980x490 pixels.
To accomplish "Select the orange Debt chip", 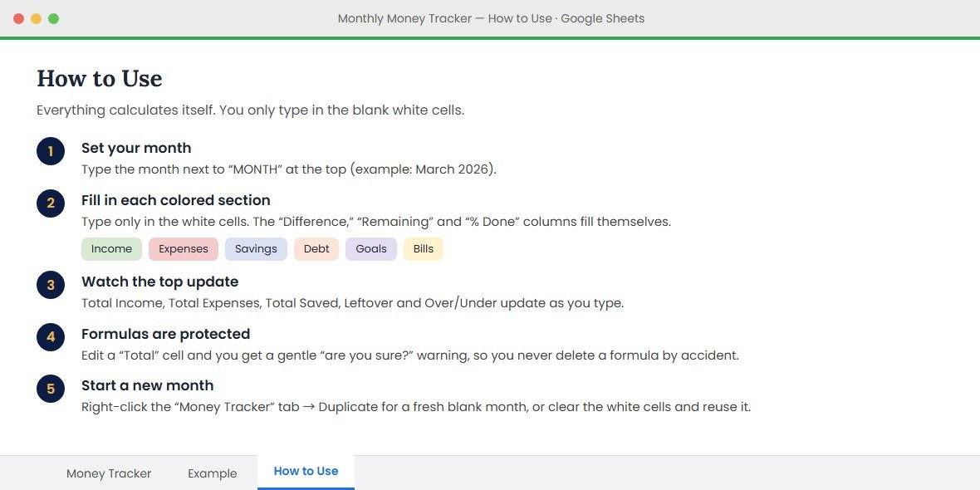I will tap(316, 249).
